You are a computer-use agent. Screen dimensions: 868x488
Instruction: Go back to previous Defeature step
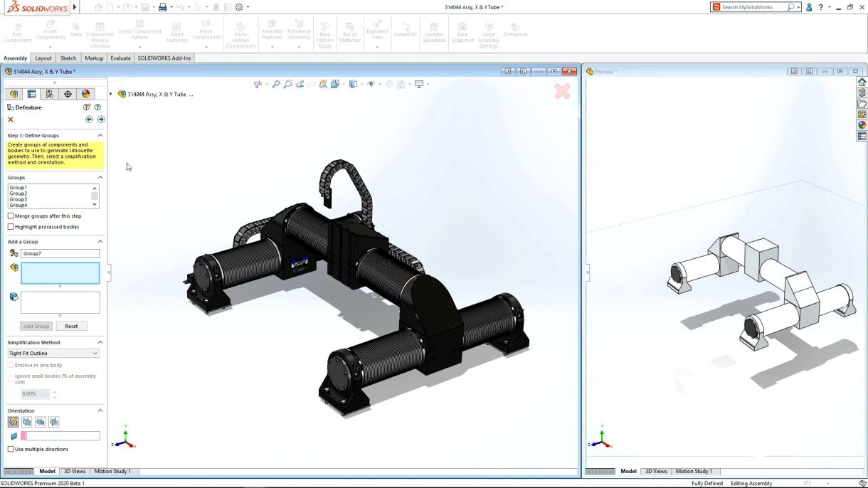(x=89, y=120)
